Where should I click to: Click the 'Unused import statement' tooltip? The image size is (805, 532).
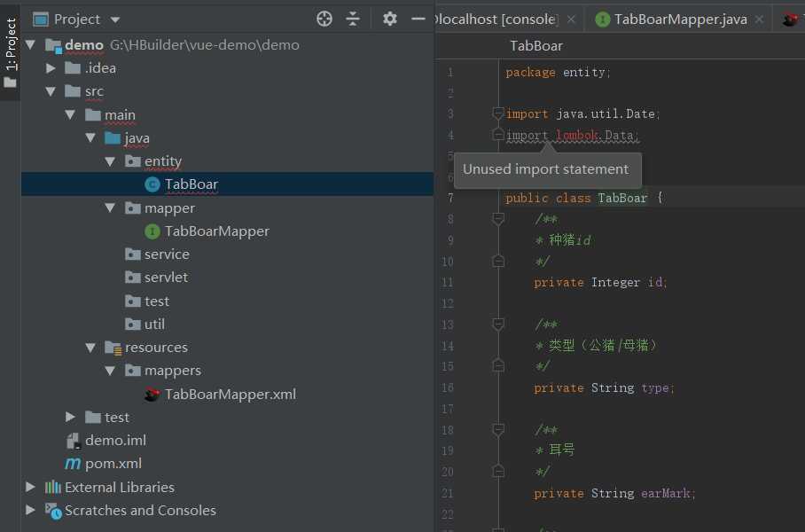[x=548, y=170]
